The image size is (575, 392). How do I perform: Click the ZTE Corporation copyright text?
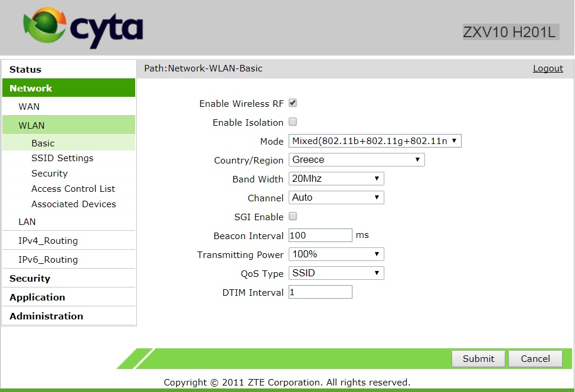click(x=287, y=383)
